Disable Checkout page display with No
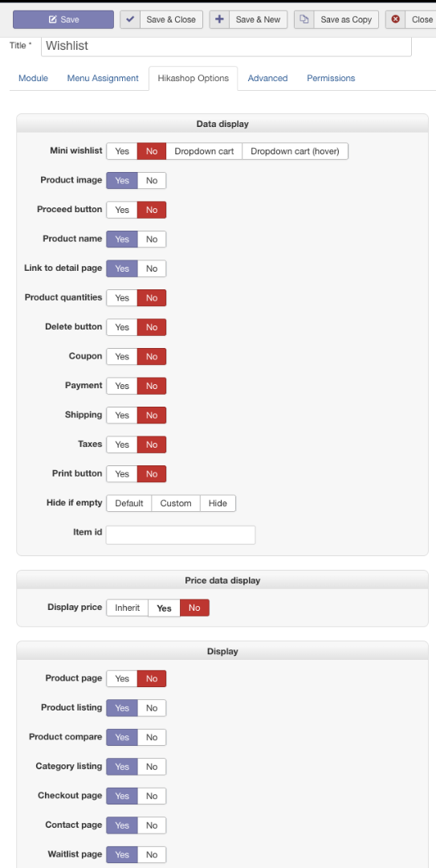 pos(152,796)
